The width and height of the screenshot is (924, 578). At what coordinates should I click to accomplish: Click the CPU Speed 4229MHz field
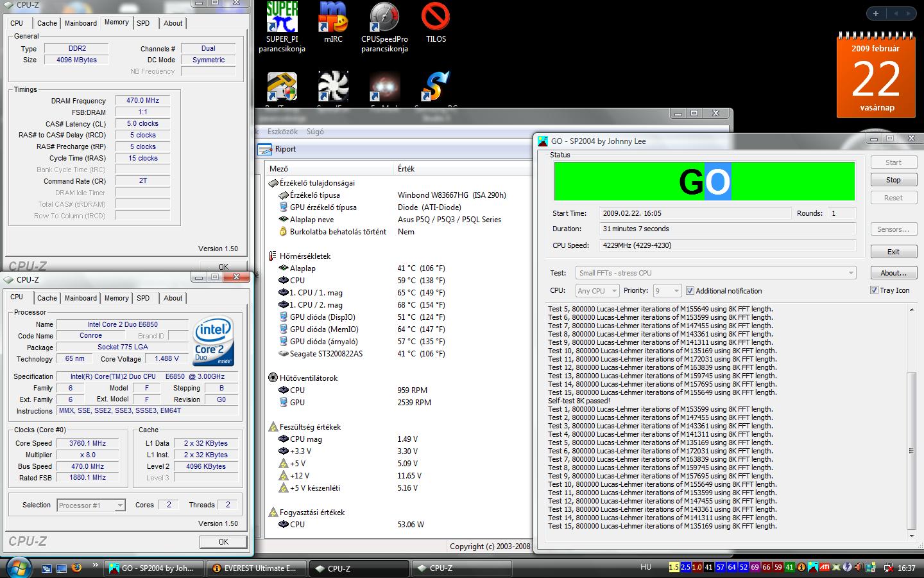(x=728, y=245)
